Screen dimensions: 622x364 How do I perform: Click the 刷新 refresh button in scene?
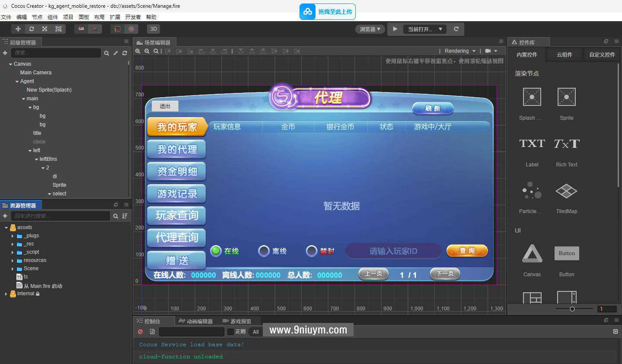433,108
